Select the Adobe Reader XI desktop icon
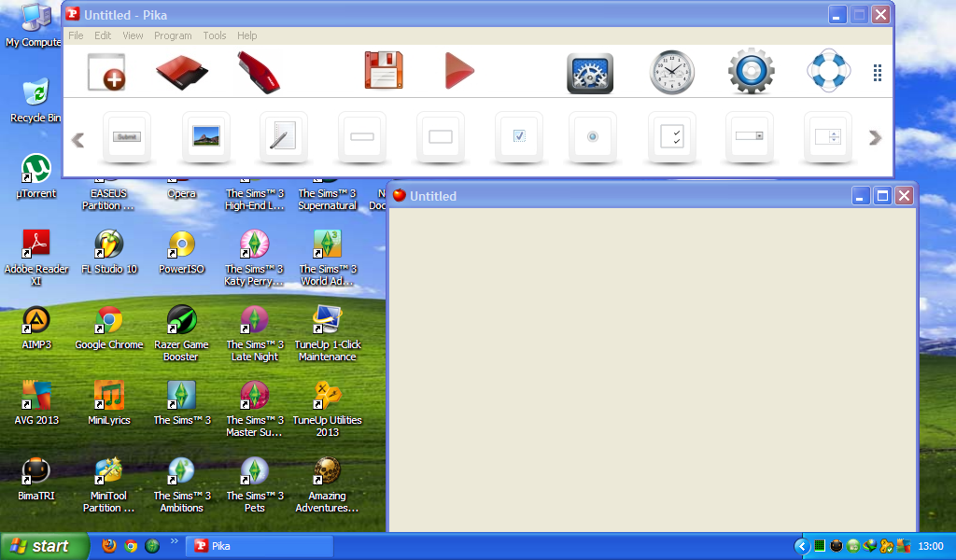Screen dimensions: 956x560 [36, 258]
